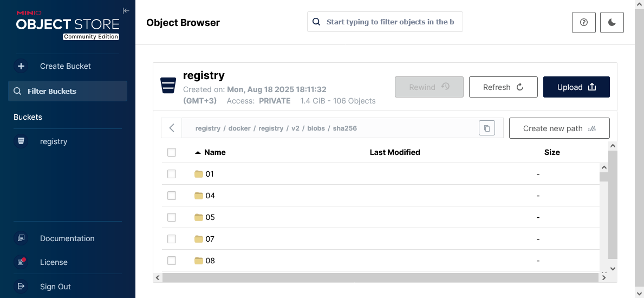
Task: Copy the current path with the copy icon
Action: pos(486,128)
